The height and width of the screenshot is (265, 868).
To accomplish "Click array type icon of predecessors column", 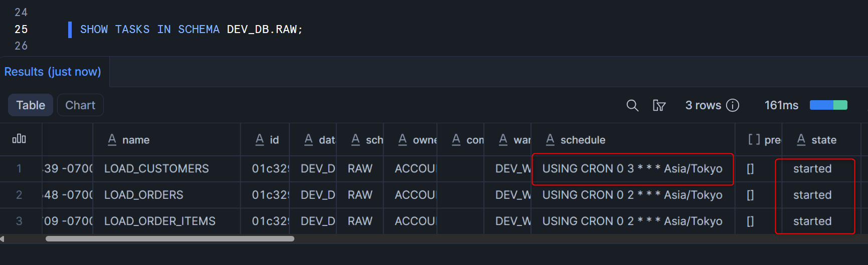I will click(x=754, y=140).
